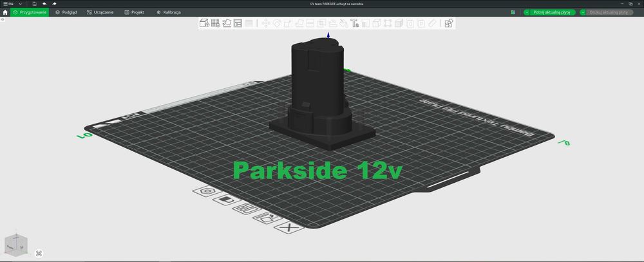Click the green Parkside 12v text
Viewport: 644px width, 262px height.
point(317,170)
